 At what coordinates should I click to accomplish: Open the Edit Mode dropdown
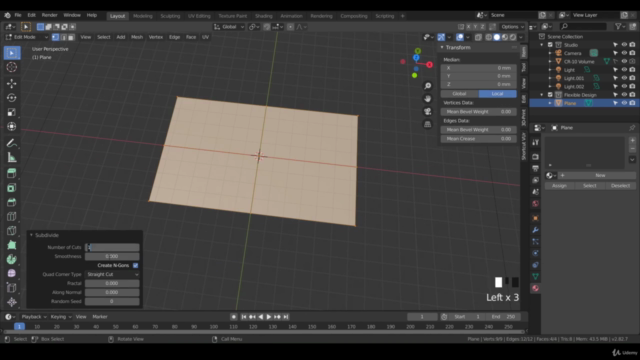point(27,37)
